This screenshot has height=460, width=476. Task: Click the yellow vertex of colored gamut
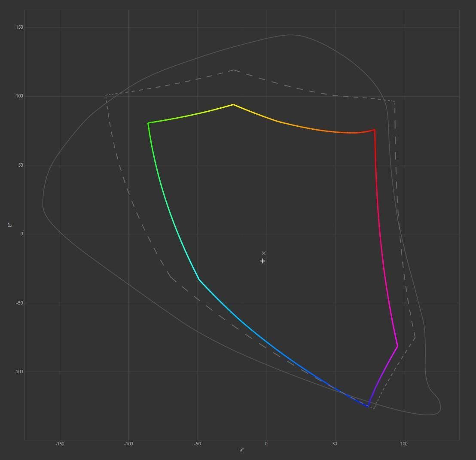[233, 105]
